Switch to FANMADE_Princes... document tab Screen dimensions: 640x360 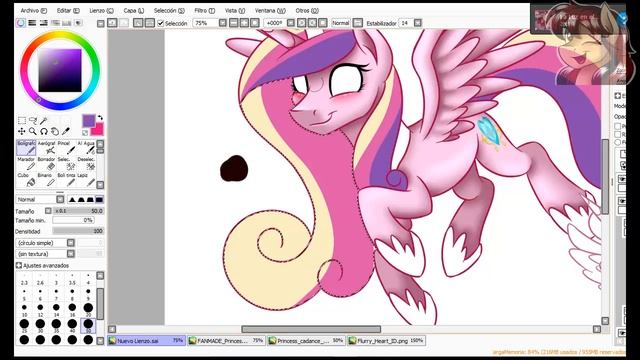click(x=227, y=340)
